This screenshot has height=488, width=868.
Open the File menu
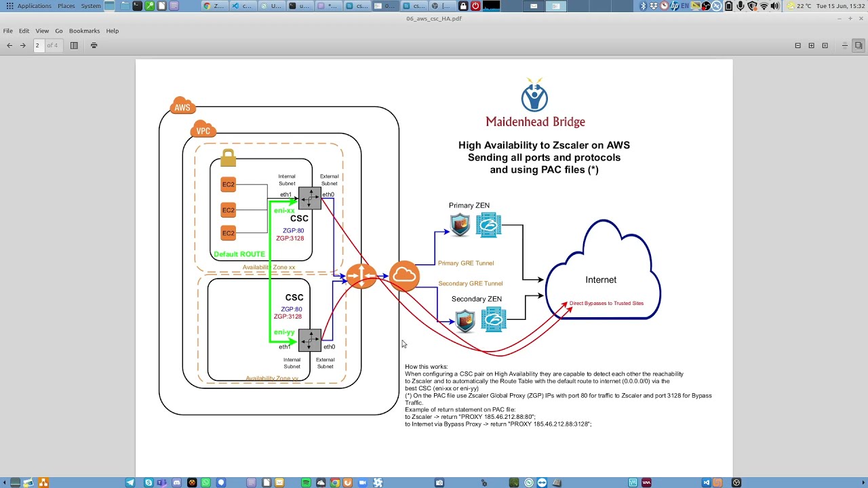click(8, 30)
